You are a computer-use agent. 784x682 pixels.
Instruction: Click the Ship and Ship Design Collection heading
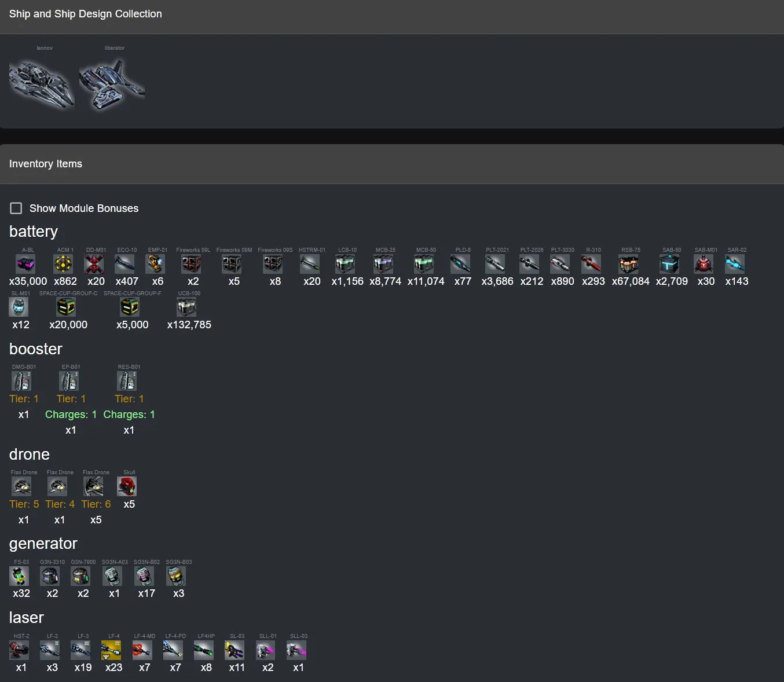(x=86, y=14)
